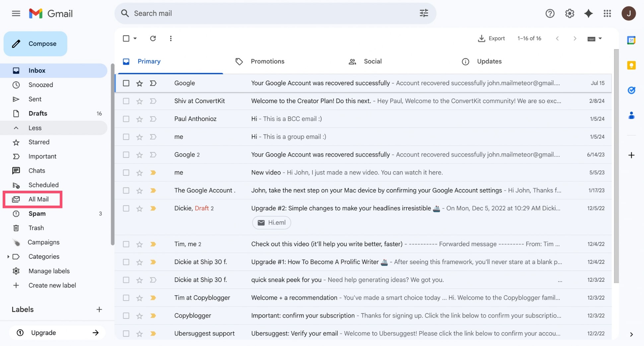Open Gmail settings gear
This screenshot has height=346, width=644.
click(569, 14)
